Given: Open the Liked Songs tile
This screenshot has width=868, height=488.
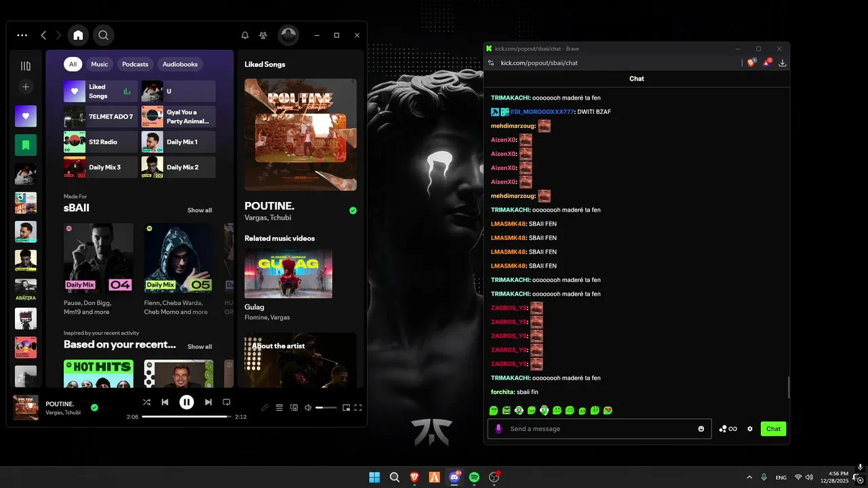Looking at the screenshot, I should pos(100,91).
